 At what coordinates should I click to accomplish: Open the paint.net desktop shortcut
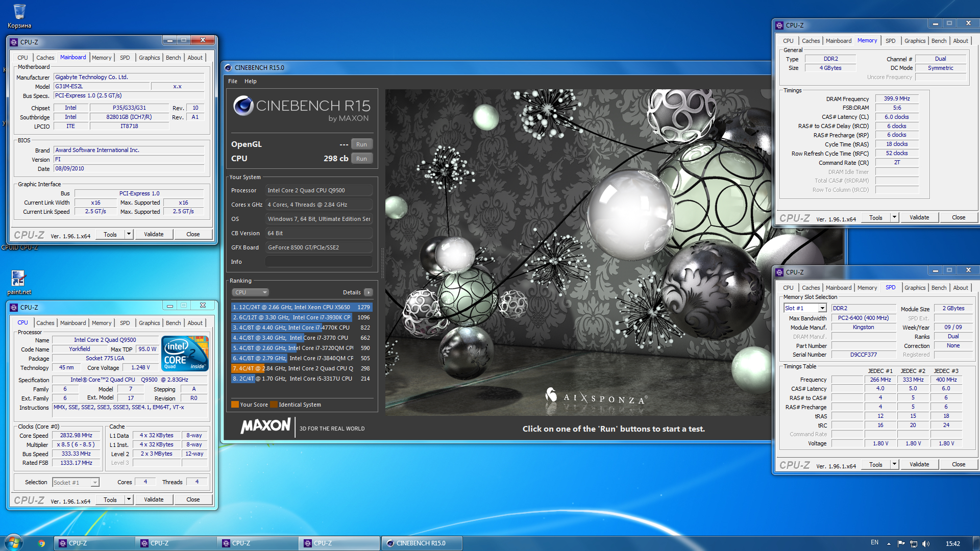19,282
